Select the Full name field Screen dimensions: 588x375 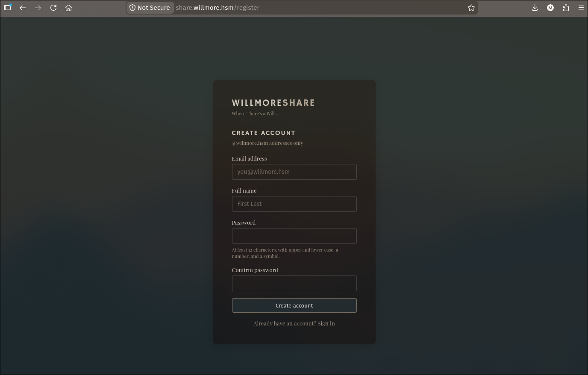[x=294, y=204]
